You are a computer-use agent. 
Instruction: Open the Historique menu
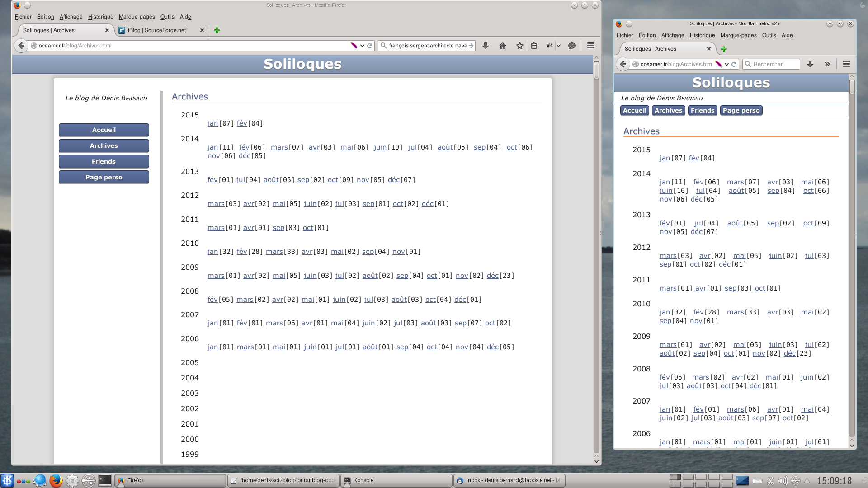pos(100,17)
